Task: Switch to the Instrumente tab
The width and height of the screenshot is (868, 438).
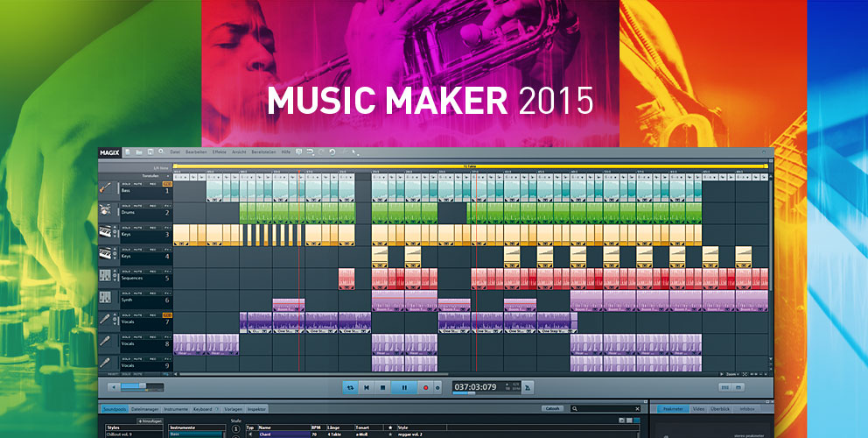Action: (176, 409)
